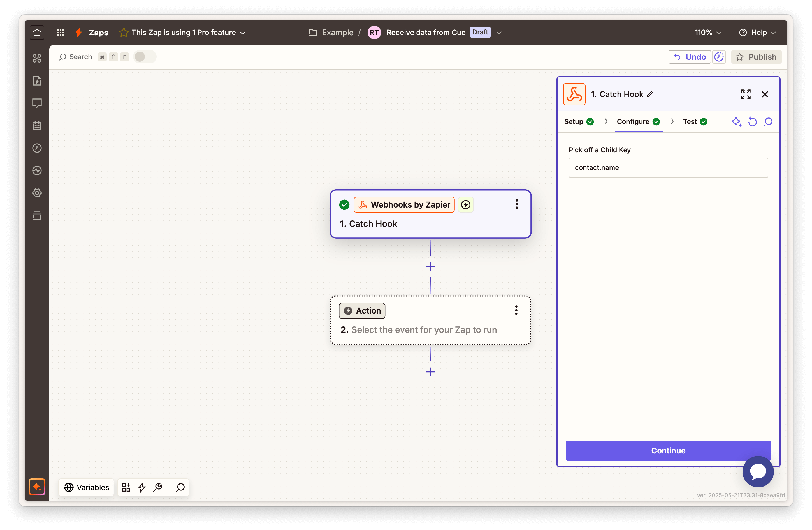Switch to the Setup tab
This screenshot has width=812, height=530.
(579, 122)
